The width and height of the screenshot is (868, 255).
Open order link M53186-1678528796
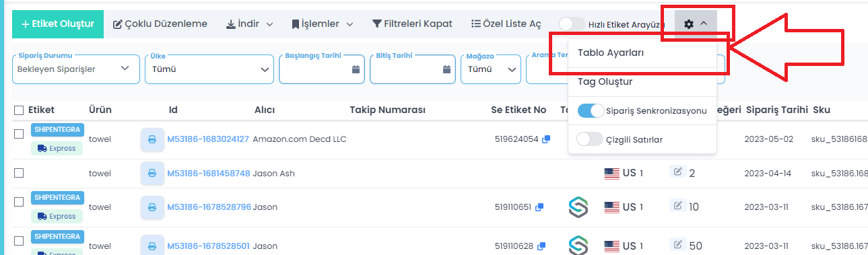tap(209, 207)
